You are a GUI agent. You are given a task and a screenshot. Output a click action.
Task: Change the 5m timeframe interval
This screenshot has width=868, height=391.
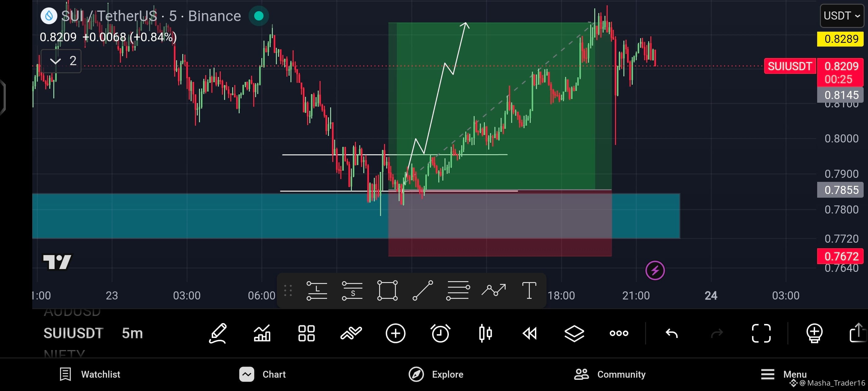[132, 333]
